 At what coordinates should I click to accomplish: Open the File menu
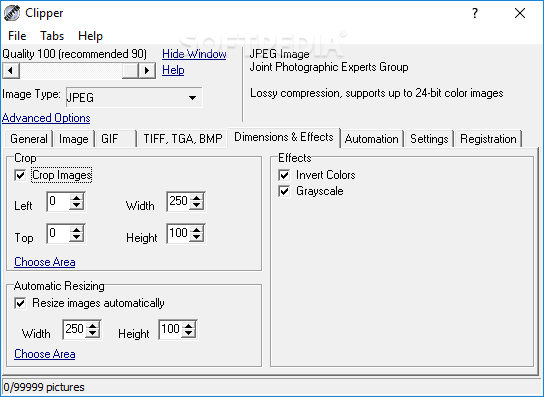17,36
